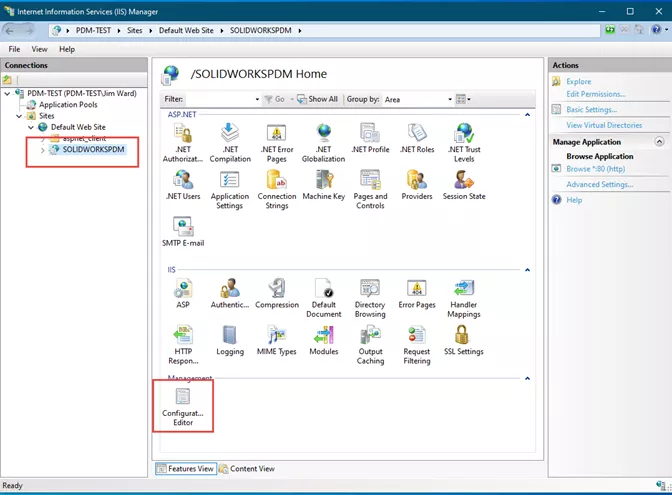The image size is (672, 495).
Task: Click Edit Permissions link
Action: (596, 94)
